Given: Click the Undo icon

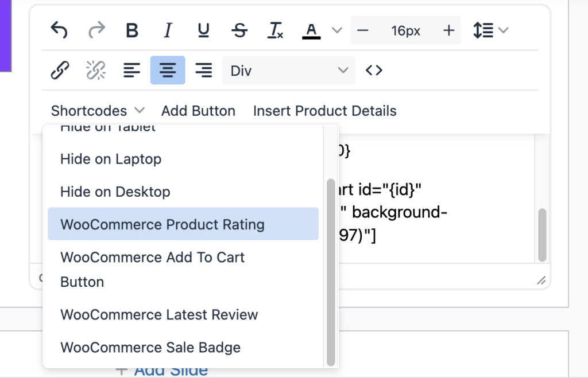Looking at the screenshot, I should [x=58, y=30].
